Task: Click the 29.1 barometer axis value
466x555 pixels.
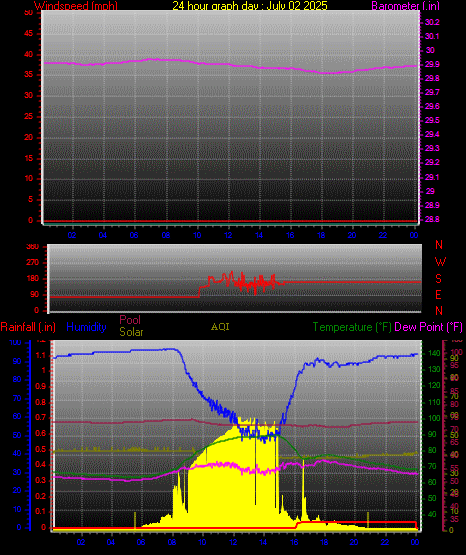Action: coord(432,177)
